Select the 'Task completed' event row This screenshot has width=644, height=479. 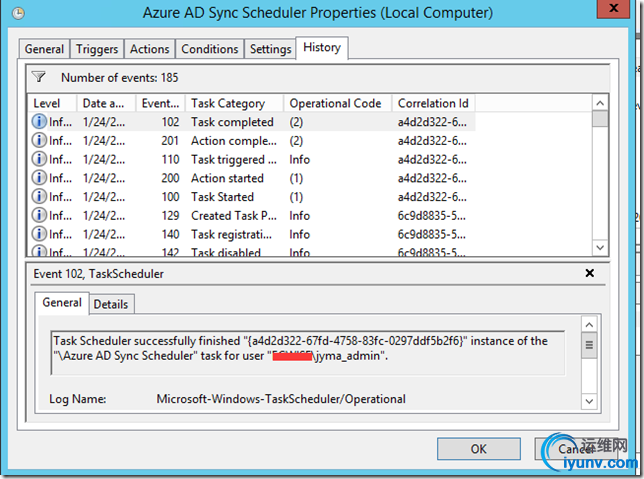(x=252, y=122)
